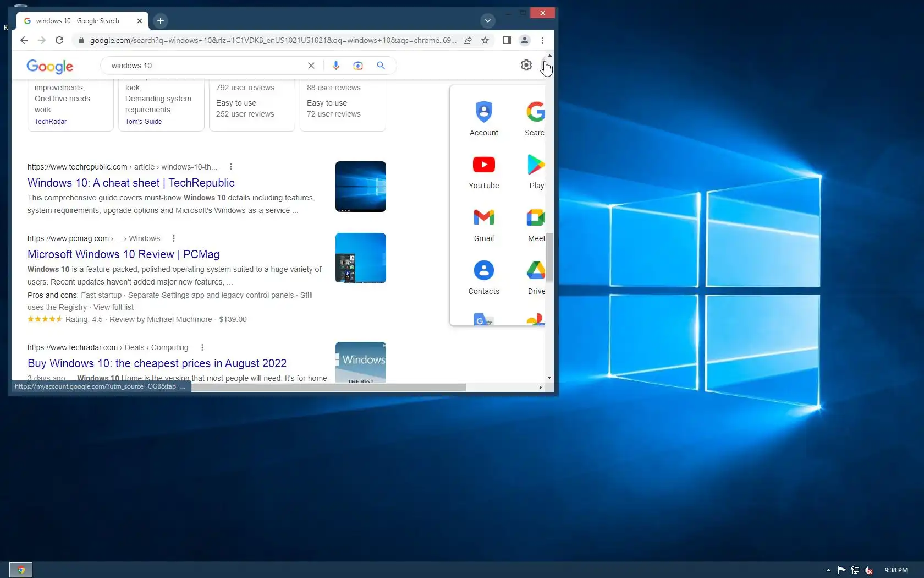Screen dimensions: 924x578
Task: Click the techrepublic.com result URL breadcrumb
Action: click(x=122, y=167)
